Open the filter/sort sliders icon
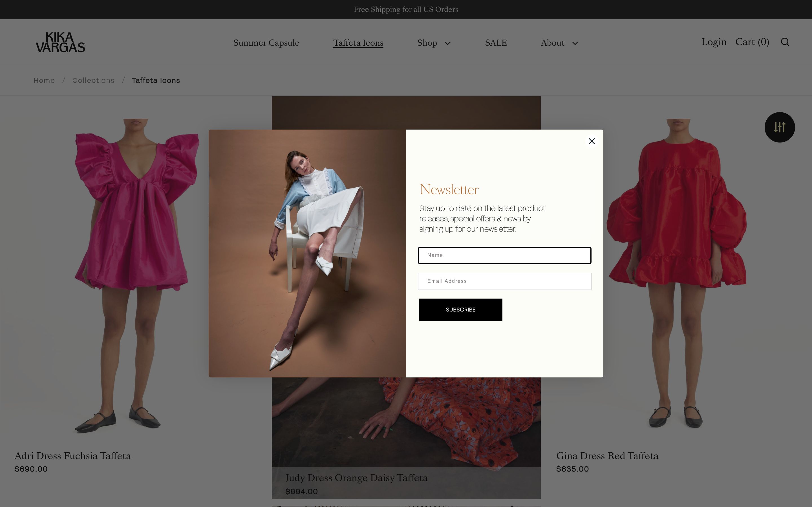The width and height of the screenshot is (812, 507). [780, 127]
